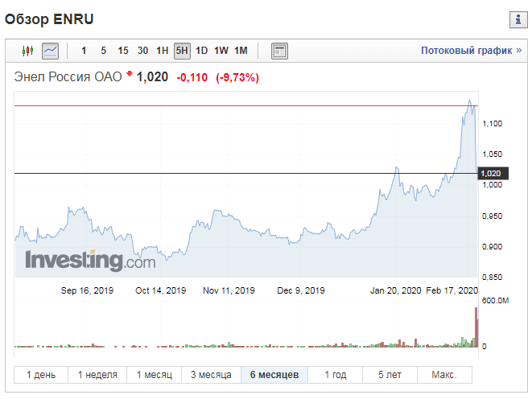Click the 1,100 price axis label
The image size is (532, 399).
pos(492,123)
